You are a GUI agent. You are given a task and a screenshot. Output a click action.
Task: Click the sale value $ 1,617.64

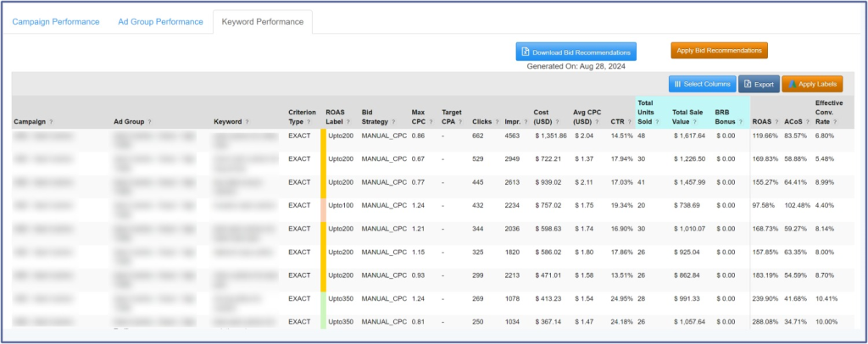[689, 136]
